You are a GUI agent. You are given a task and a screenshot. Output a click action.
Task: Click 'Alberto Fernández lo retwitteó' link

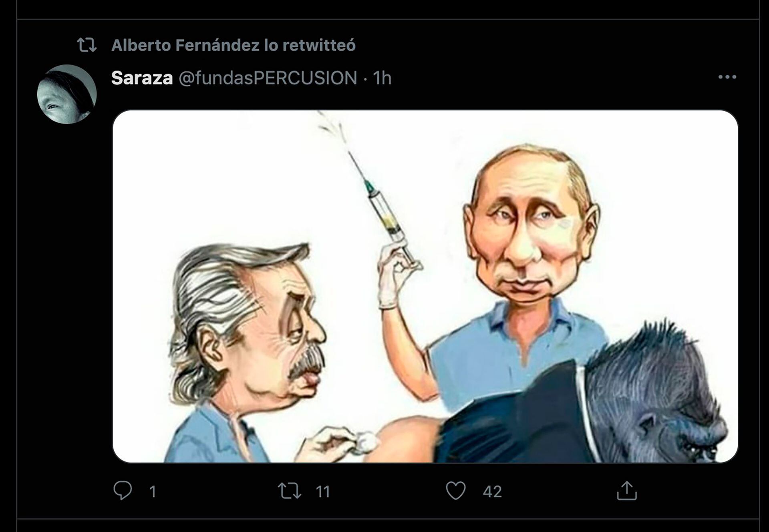coord(234,45)
